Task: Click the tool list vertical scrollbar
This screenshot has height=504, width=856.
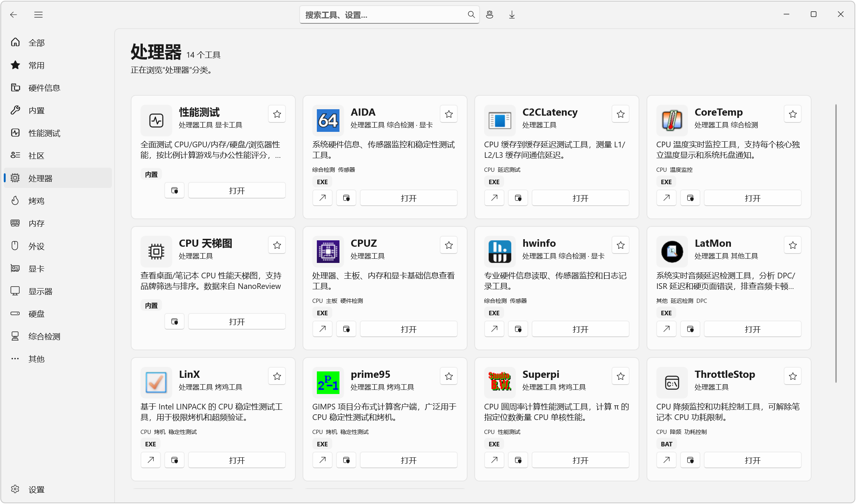Action: tap(836, 243)
